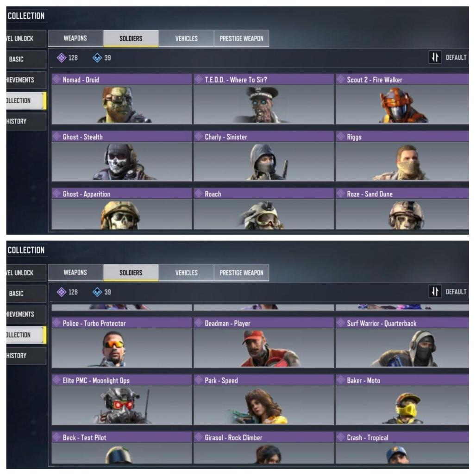Choose the Scout 2 - Fire Walker soldier
The height and width of the screenshot is (476, 476).
tap(402, 99)
